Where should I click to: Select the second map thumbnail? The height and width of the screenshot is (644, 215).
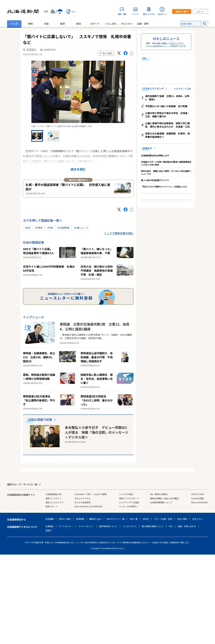tap(54, 136)
